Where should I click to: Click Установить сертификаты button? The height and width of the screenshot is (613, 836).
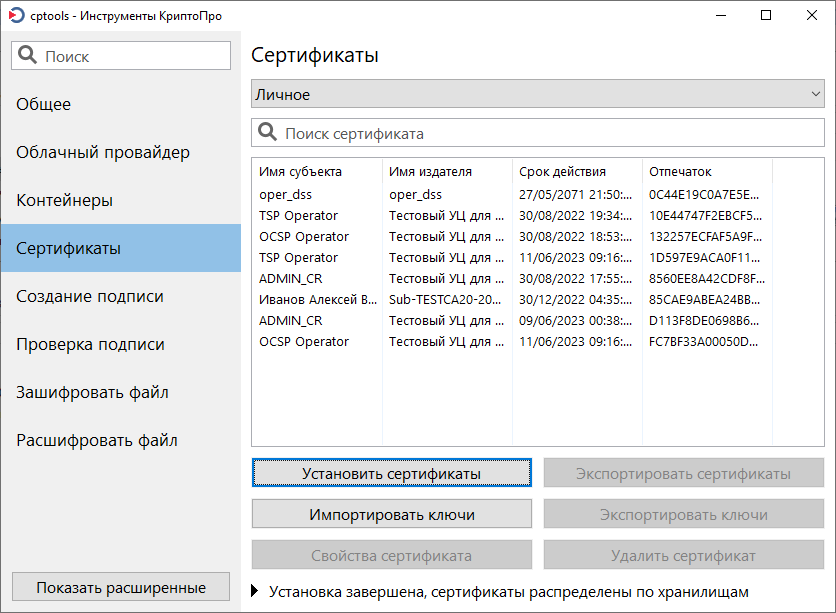click(x=392, y=473)
